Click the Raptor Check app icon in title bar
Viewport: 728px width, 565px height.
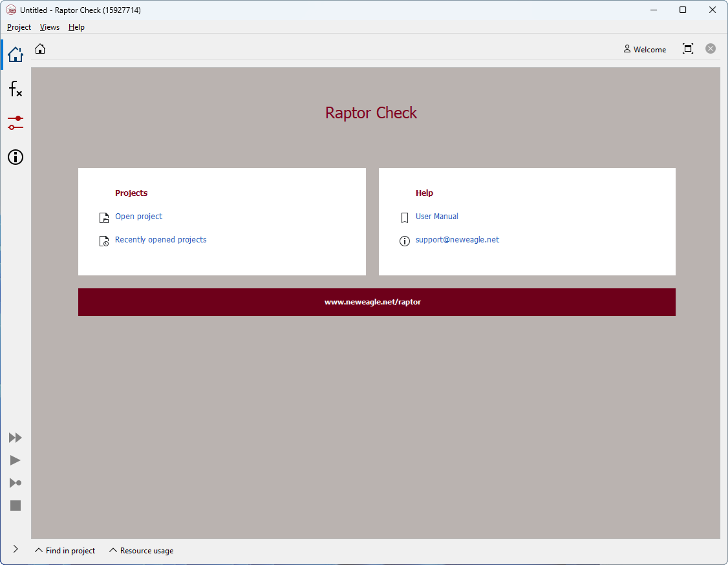11,10
